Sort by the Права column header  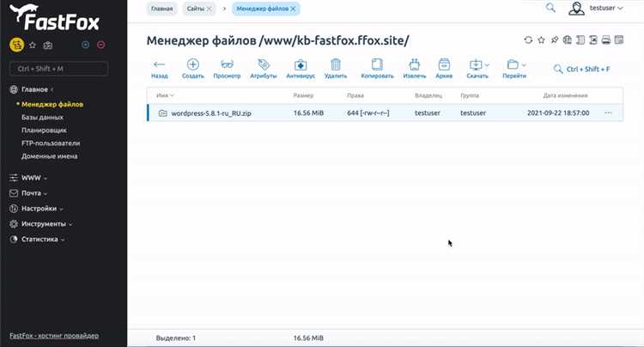(355, 95)
